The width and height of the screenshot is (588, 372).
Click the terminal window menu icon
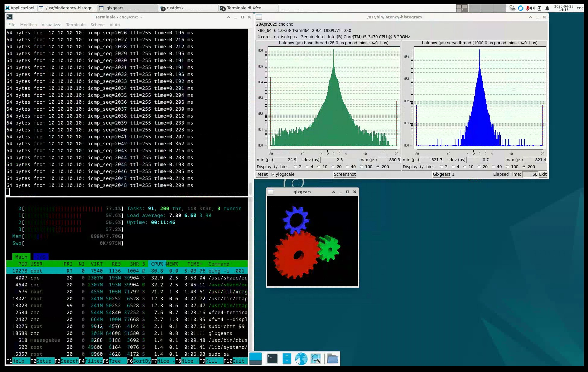tap(9, 17)
